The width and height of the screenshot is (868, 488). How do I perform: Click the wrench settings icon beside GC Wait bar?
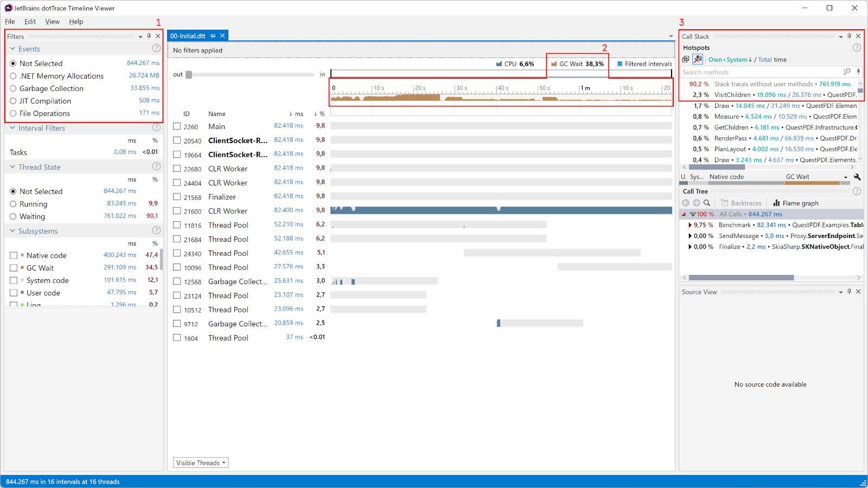857,177
